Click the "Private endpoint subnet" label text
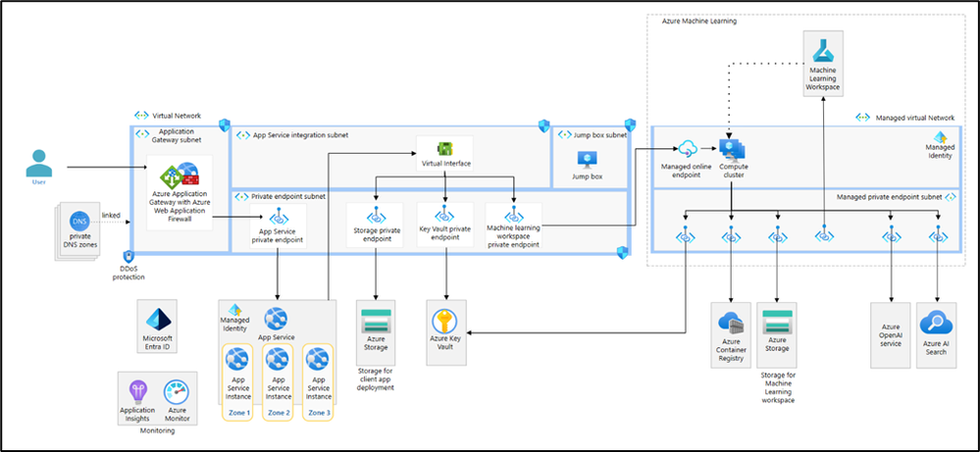The image size is (980, 452). [x=288, y=196]
